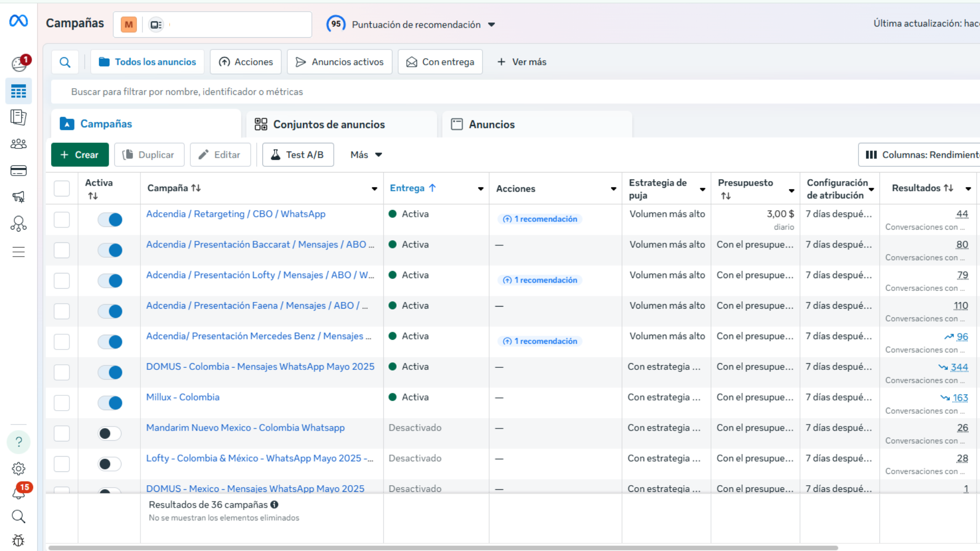
Task: Open the Columnas: Rendimiento selector
Action: (920, 155)
